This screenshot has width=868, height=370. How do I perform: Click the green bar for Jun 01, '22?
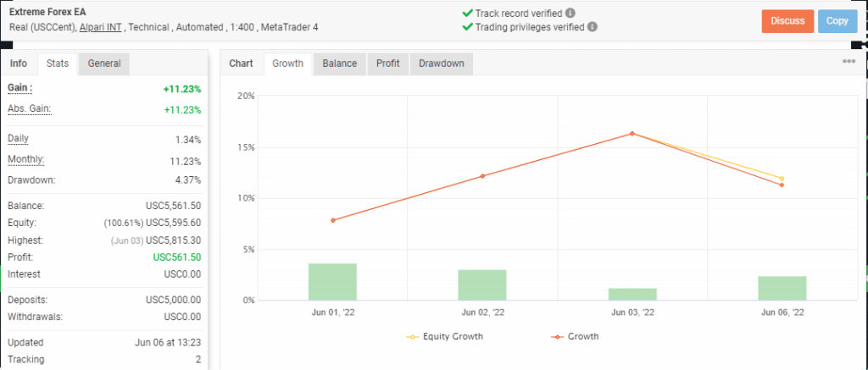point(332,282)
